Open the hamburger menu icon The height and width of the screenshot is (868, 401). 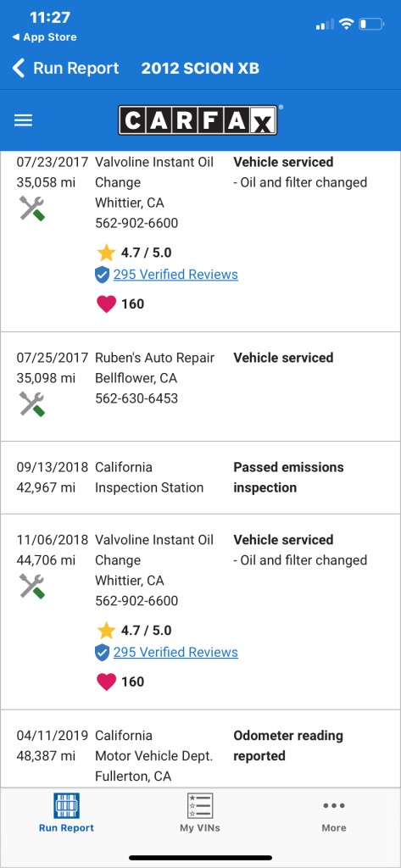tap(23, 120)
